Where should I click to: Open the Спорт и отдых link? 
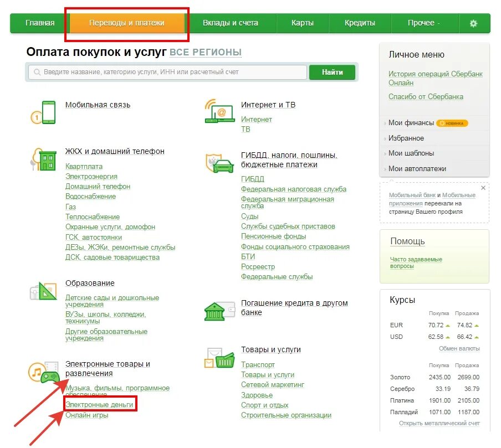pyautogui.click(x=264, y=405)
